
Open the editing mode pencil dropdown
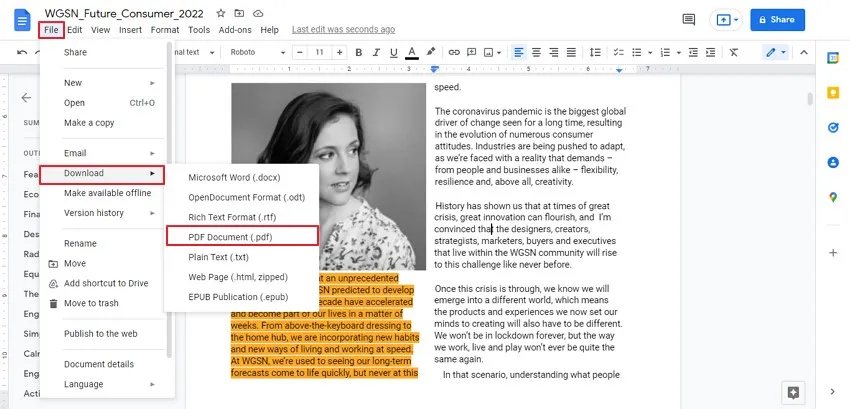[x=776, y=53]
